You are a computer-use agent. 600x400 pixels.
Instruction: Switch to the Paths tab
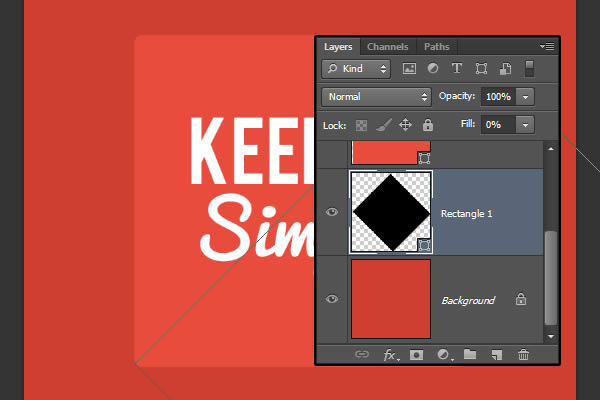click(437, 47)
